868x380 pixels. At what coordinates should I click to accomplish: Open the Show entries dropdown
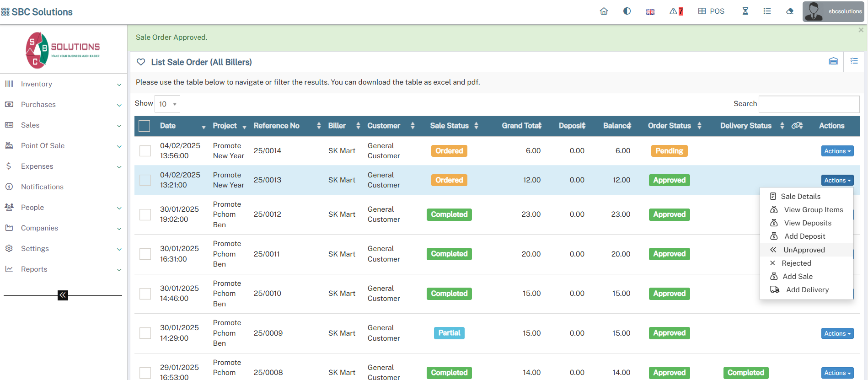(167, 104)
